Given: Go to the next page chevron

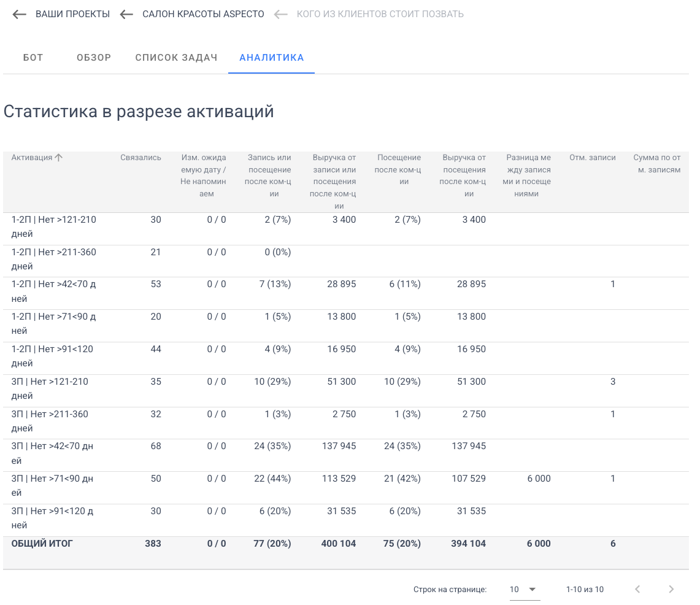Looking at the screenshot, I should pos(671,589).
